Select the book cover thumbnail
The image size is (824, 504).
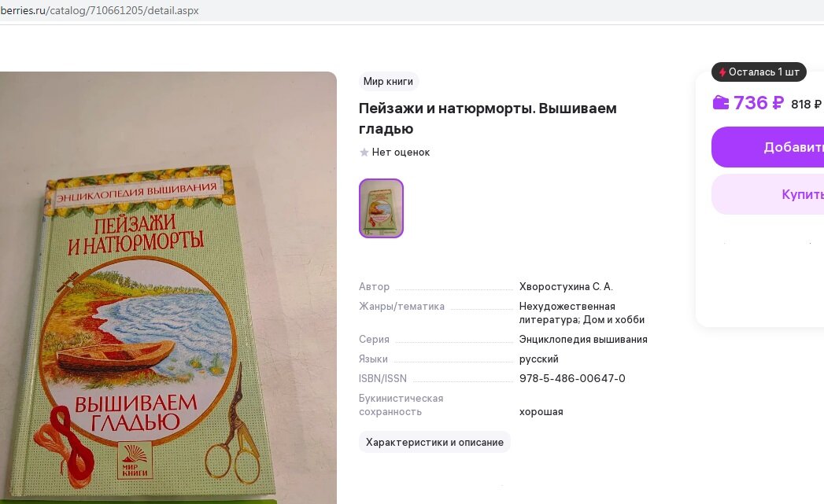pyautogui.click(x=381, y=208)
